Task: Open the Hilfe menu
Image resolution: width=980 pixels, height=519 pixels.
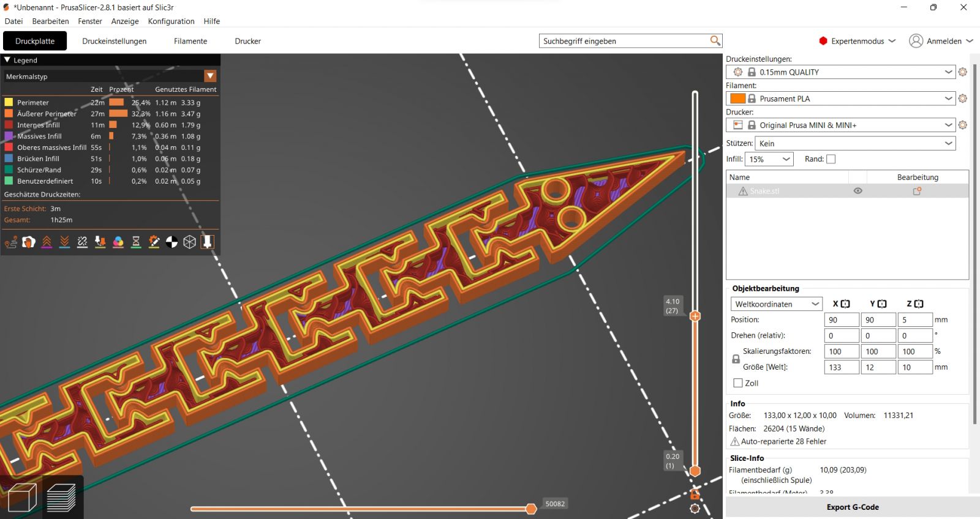Action: [x=211, y=21]
